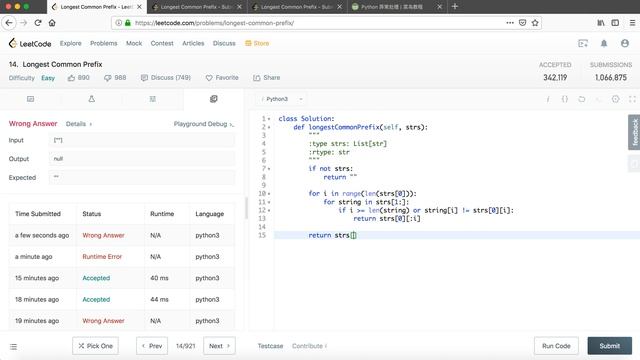Open the 18 minutes ago Accepted submission
This screenshot has height=360, width=640.
tap(96, 299)
